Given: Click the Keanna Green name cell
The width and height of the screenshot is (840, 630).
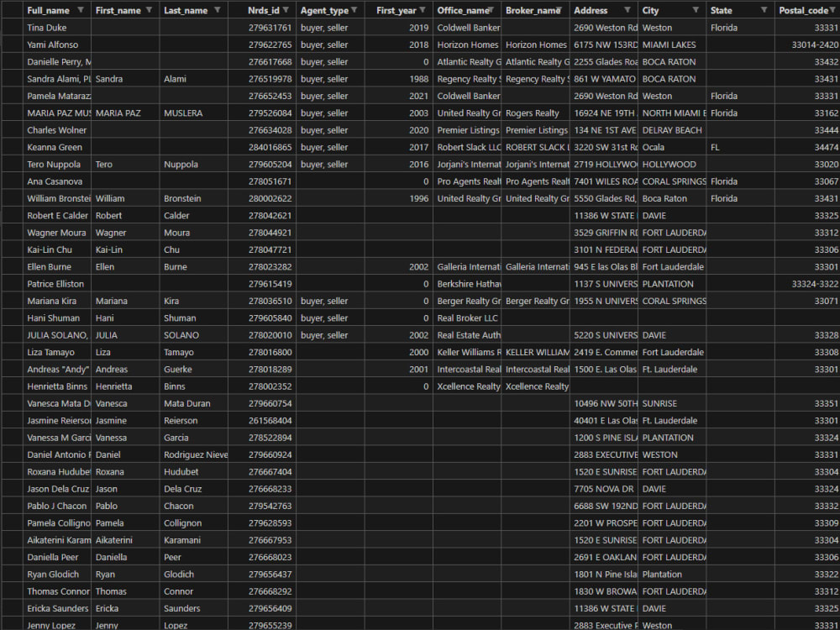Looking at the screenshot, I should point(57,147).
